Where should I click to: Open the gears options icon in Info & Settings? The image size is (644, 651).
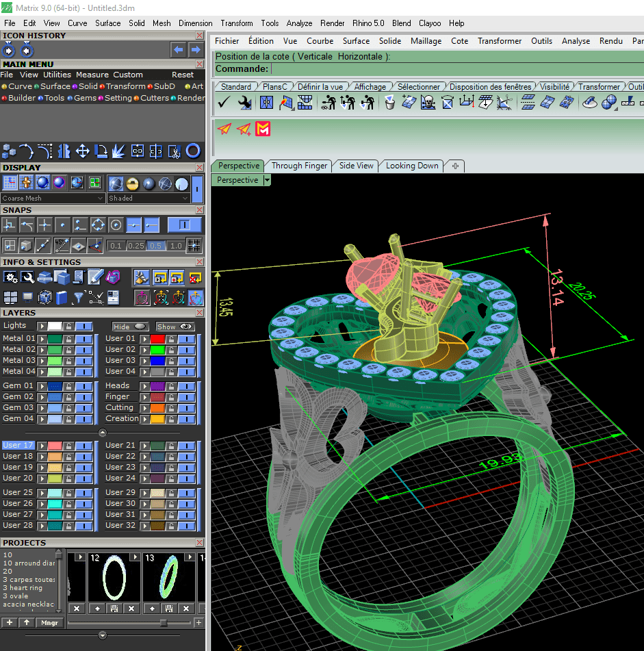tap(10, 277)
